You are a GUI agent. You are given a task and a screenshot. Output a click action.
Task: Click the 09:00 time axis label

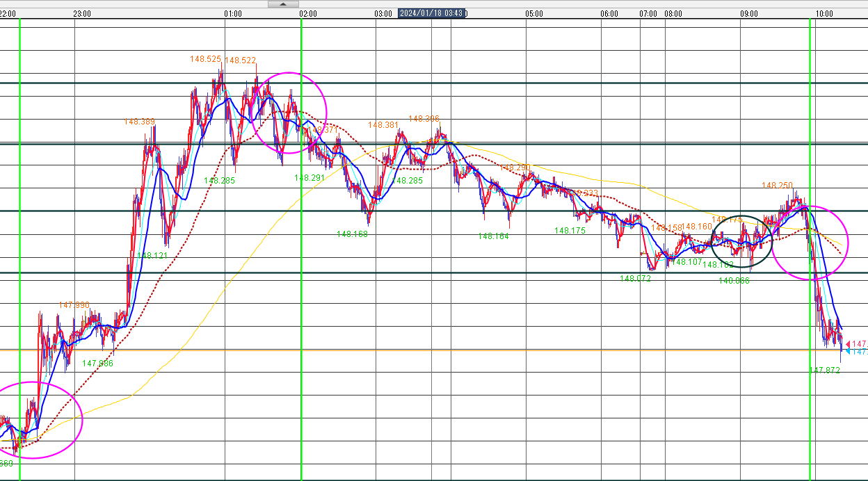point(749,13)
